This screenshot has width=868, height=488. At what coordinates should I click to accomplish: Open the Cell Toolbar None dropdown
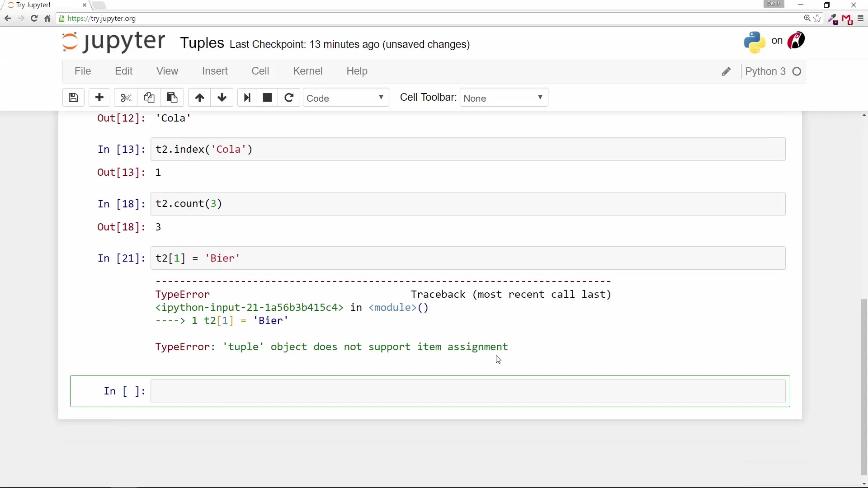coord(504,98)
